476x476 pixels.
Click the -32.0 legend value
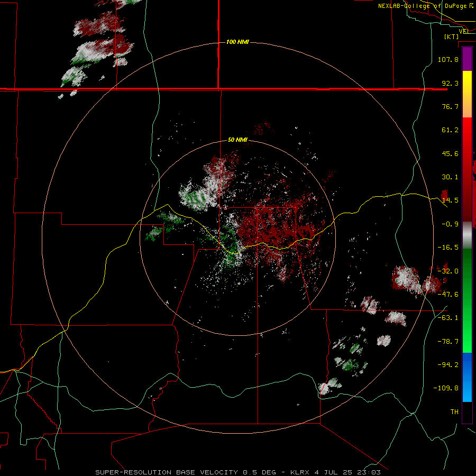[x=448, y=271]
